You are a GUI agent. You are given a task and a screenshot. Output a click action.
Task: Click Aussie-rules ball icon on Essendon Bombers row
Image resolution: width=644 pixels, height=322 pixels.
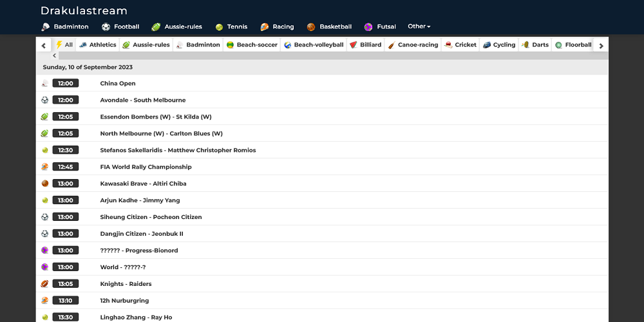click(45, 117)
